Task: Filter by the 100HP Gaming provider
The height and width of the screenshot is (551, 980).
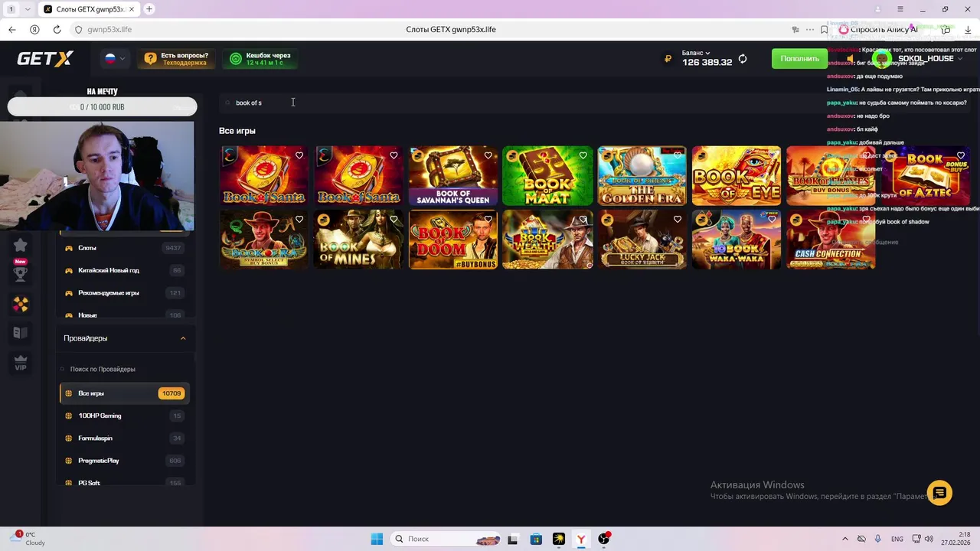Action: click(124, 416)
